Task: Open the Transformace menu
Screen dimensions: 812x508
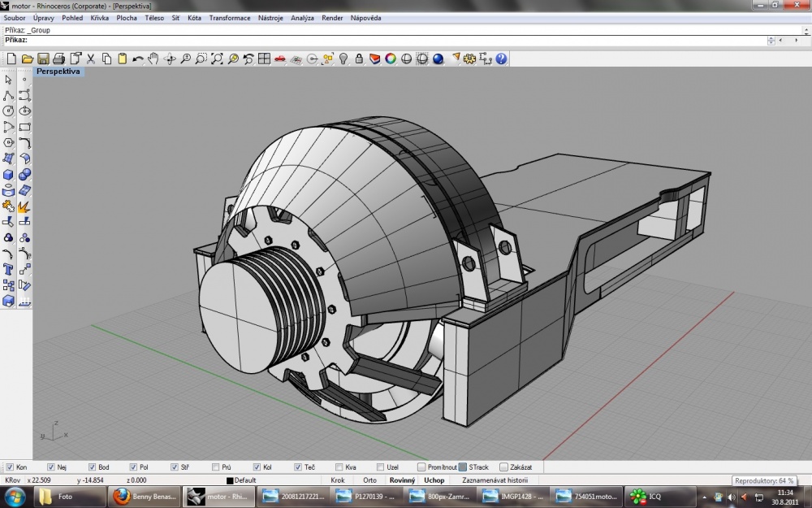Action: (x=230, y=18)
